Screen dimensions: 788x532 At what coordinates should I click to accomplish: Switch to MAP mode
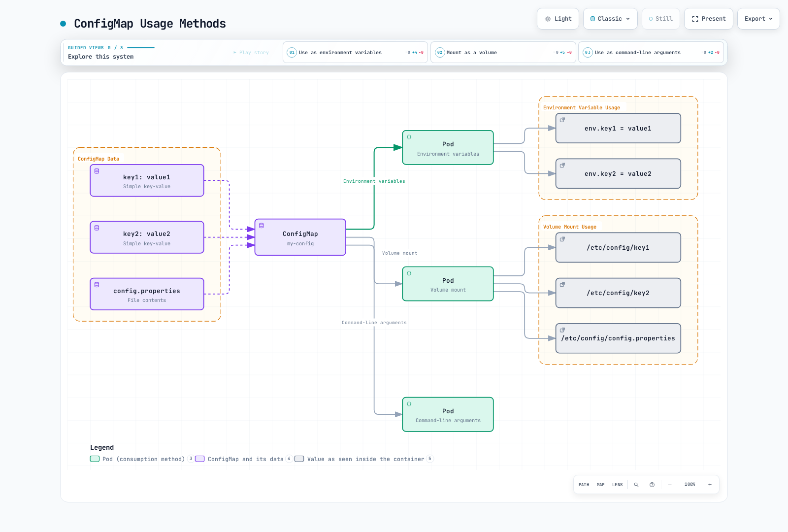click(x=601, y=485)
